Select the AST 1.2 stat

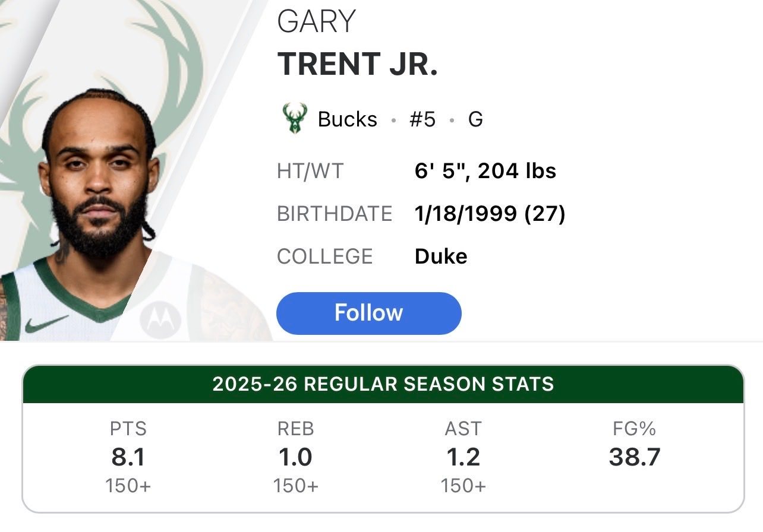[464, 457]
